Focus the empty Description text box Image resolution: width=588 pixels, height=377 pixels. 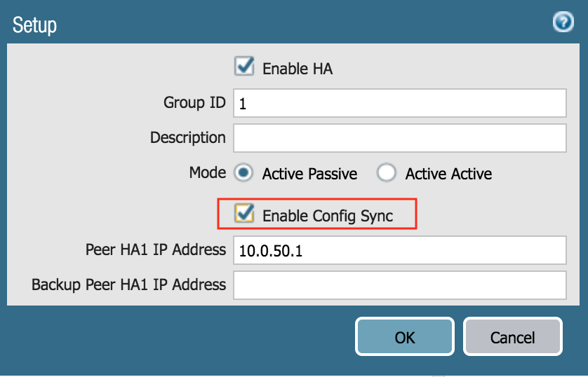(x=399, y=138)
